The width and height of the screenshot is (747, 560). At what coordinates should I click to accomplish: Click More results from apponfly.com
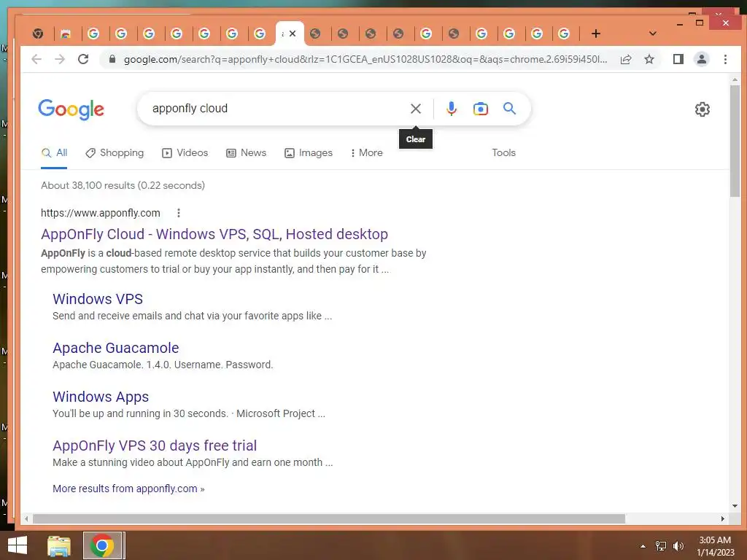click(128, 489)
